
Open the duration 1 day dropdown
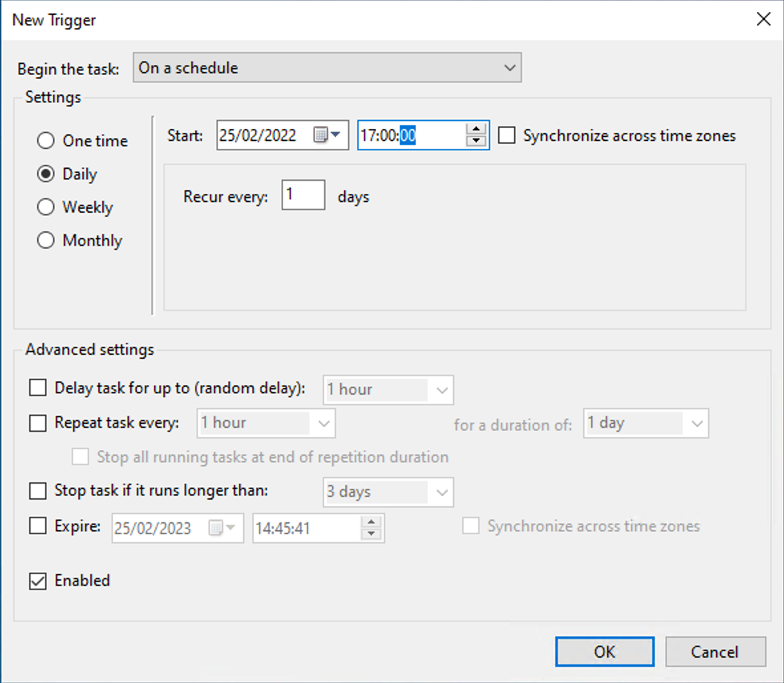(646, 423)
